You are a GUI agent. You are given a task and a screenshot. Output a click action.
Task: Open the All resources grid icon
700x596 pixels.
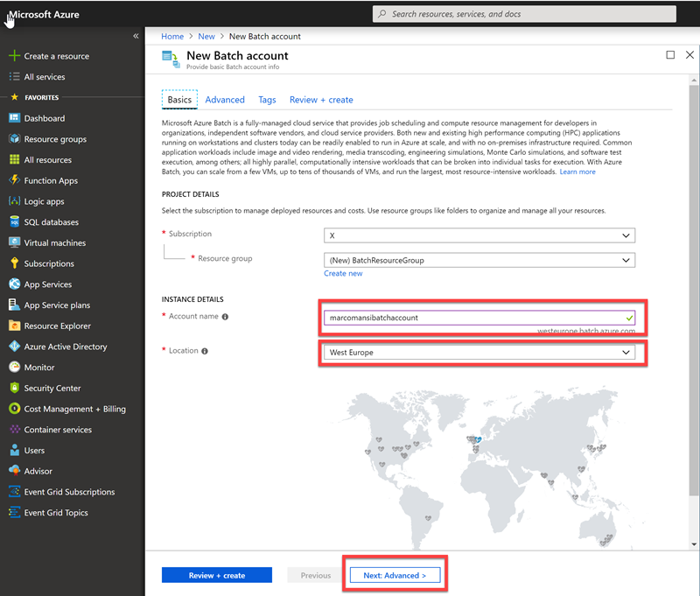pyautogui.click(x=14, y=159)
